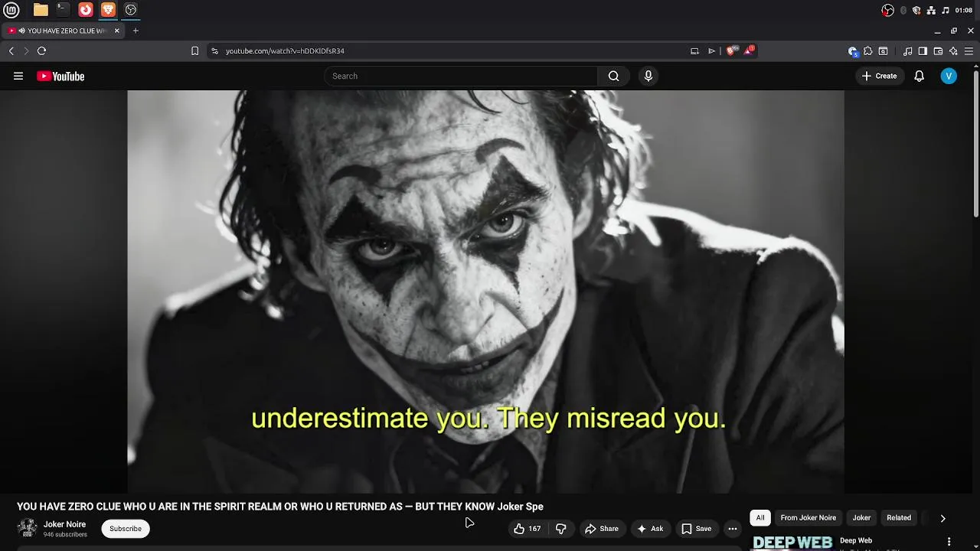Open options menu for Deep Web video
This screenshot has height=551, width=980.
click(x=949, y=542)
